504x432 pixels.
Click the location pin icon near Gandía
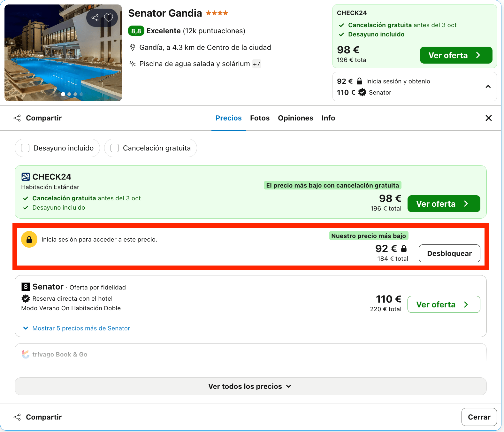(133, 48)
